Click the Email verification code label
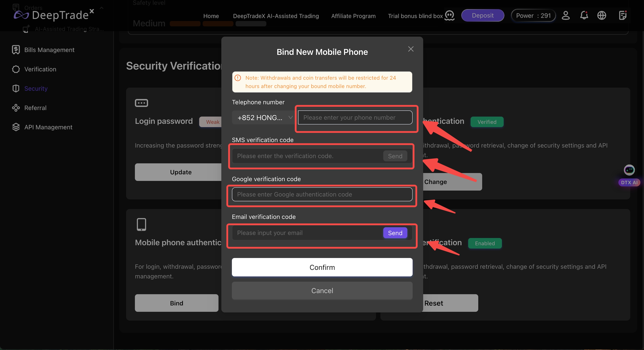The width and height of the screenshot is (644, 350). click(263, 217)
